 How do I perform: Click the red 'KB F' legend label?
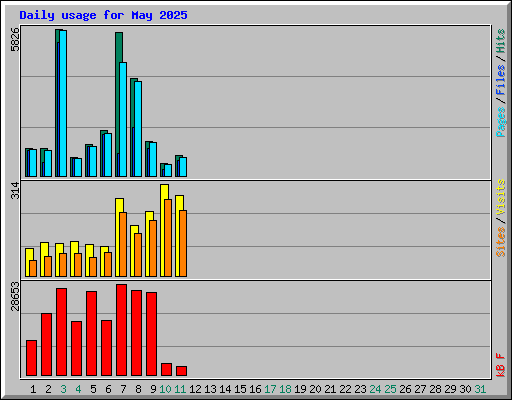[501, 365]
